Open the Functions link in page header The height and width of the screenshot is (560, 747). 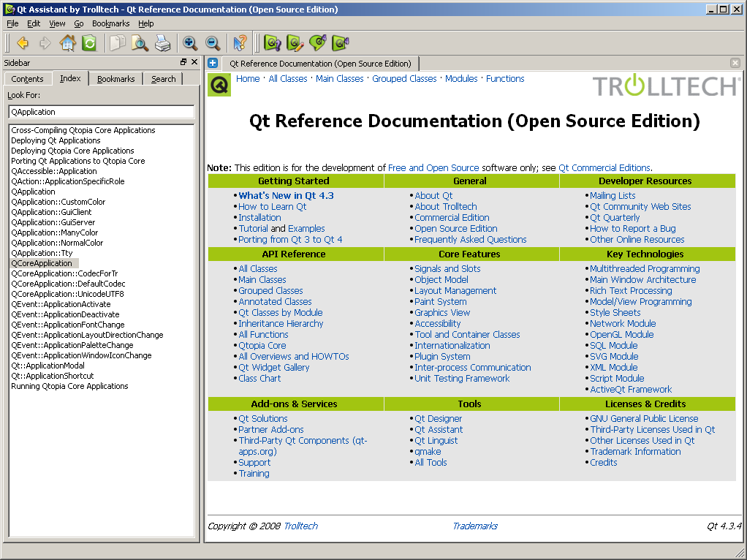(505, 79)
